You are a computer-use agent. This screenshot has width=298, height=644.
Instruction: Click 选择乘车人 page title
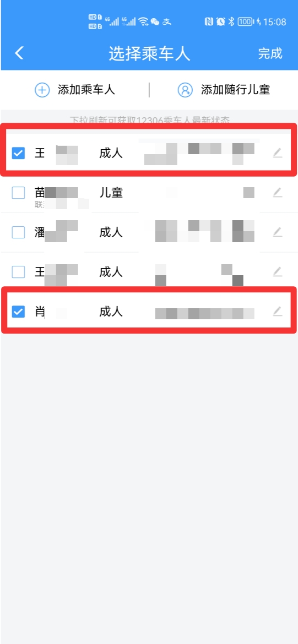coord(150,54)
